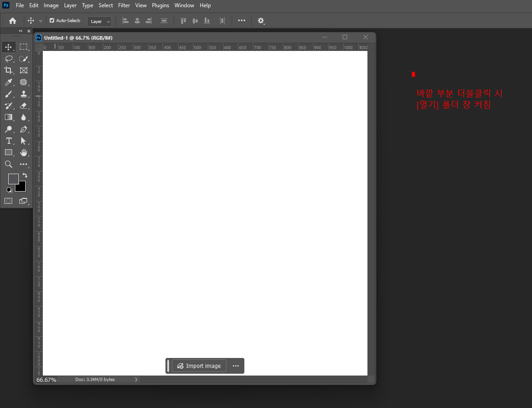Select the Lasso tool
The height and width of the screenshot is (408, 532).
(x=9, y=59)
